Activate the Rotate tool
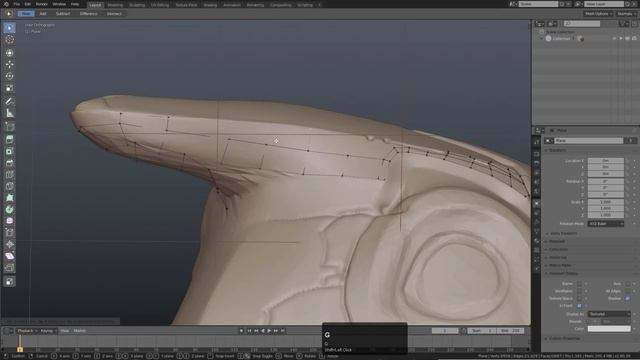 click(9, 76)
